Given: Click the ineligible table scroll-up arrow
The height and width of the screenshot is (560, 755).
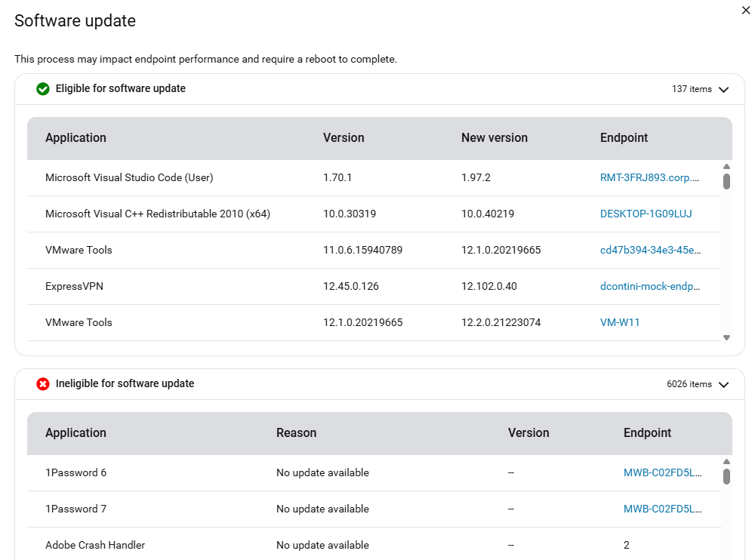Looking at the screenshot, I should click(726, 462).
